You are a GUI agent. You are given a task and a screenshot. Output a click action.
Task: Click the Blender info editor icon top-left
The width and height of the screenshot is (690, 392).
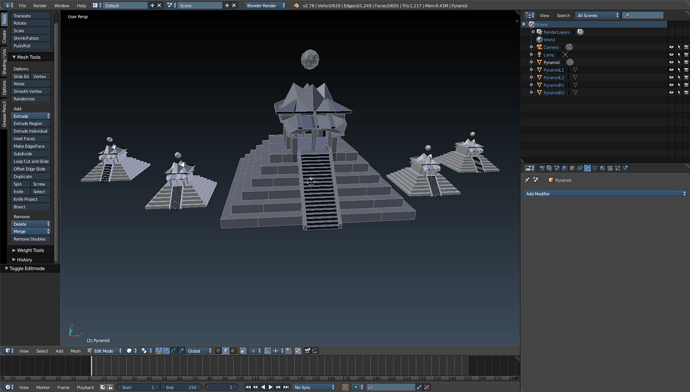point(8,5)
